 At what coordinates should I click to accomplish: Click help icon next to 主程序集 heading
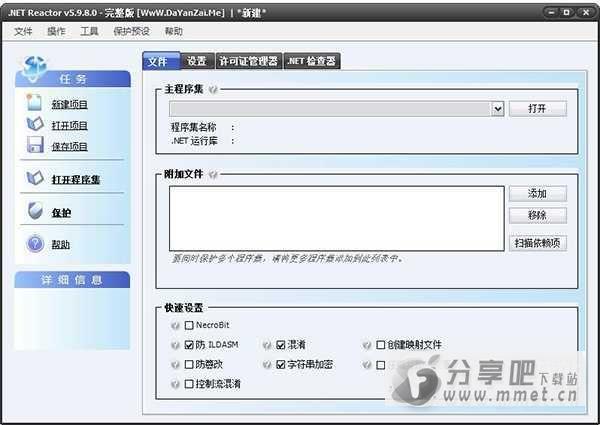click(x=213, y=90)
